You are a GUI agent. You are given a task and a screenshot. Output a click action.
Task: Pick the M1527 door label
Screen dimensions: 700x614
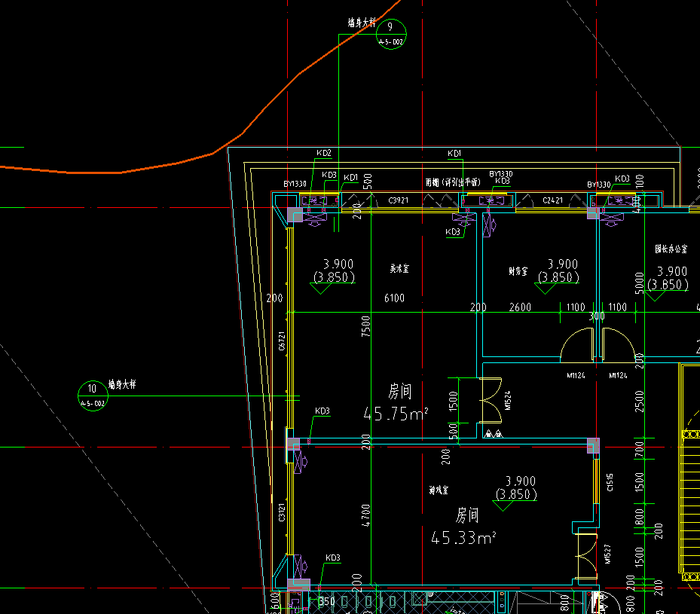tap(607, 554)
